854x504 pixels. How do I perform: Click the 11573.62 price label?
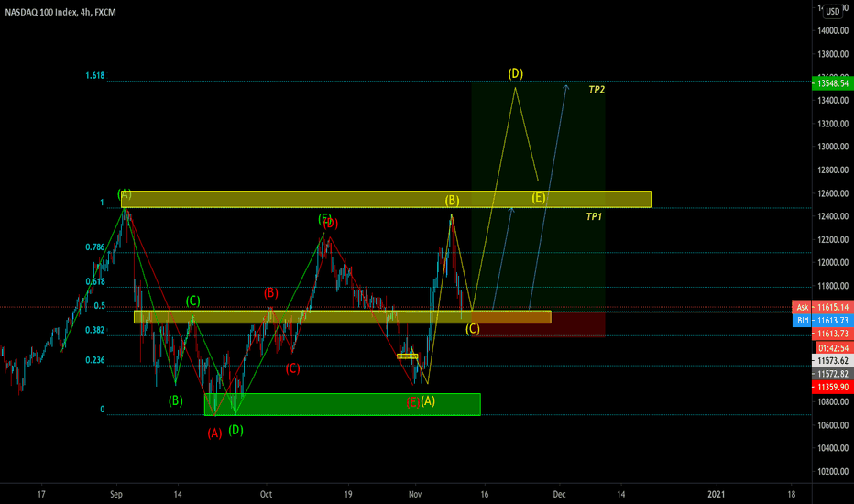[833, 361]
